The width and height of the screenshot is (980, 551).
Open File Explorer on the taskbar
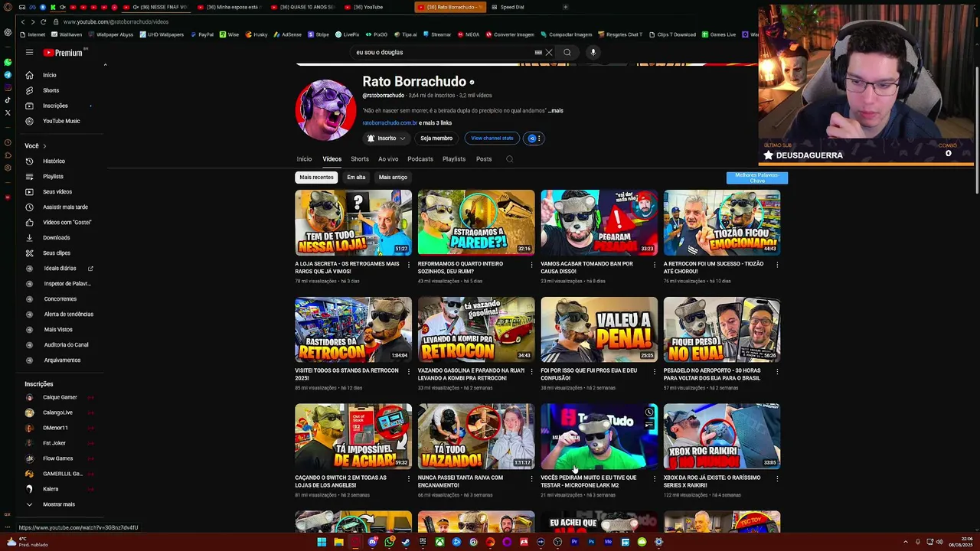pyautogui.click(x=338, y=542)
